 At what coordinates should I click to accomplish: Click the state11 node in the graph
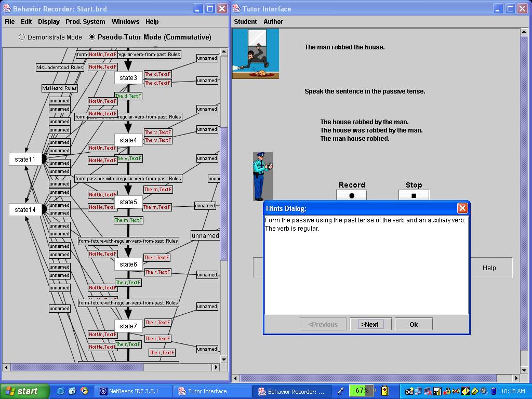pos(25,159)
